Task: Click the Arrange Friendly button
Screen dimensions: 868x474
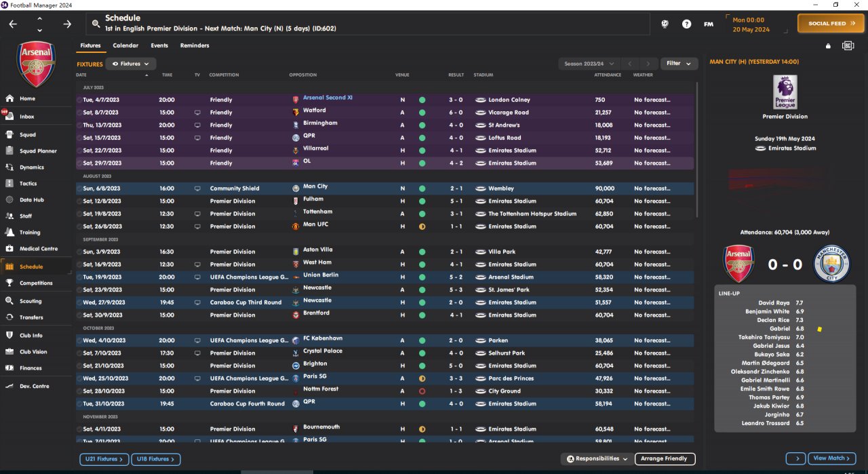Action: pos(665,459)
